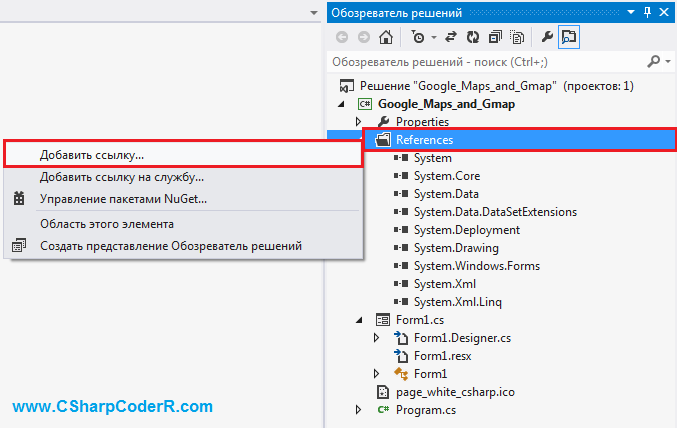Click the reference icon beside System.Drawing
The height and width of the screenshot is (428, 677).
[401, 248]
